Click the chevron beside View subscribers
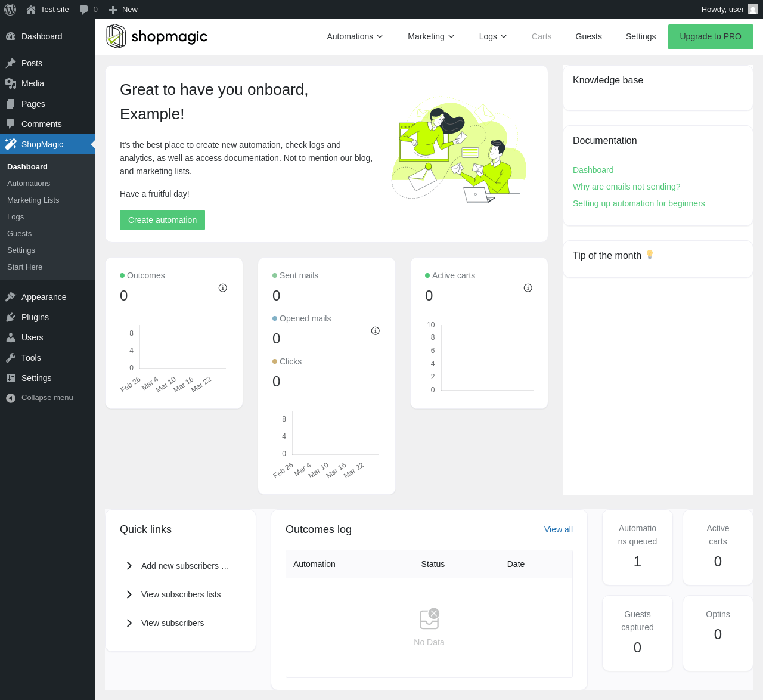The width and height of the screenshot is (763, 700). [x=129, y=623]
